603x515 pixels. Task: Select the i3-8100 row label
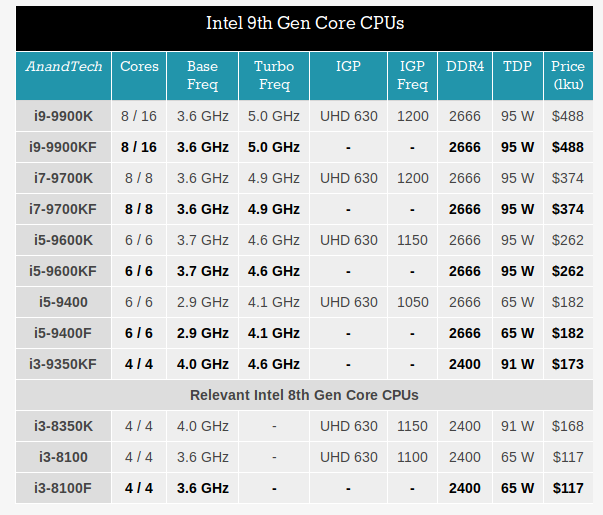tap(63, 457)
